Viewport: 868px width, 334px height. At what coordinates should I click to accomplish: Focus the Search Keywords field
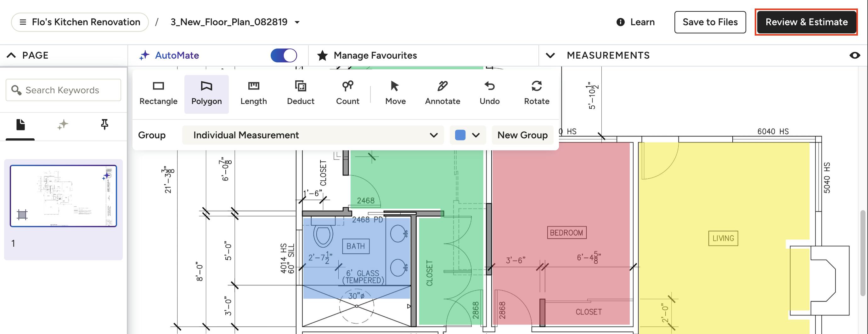coord(63,90)
